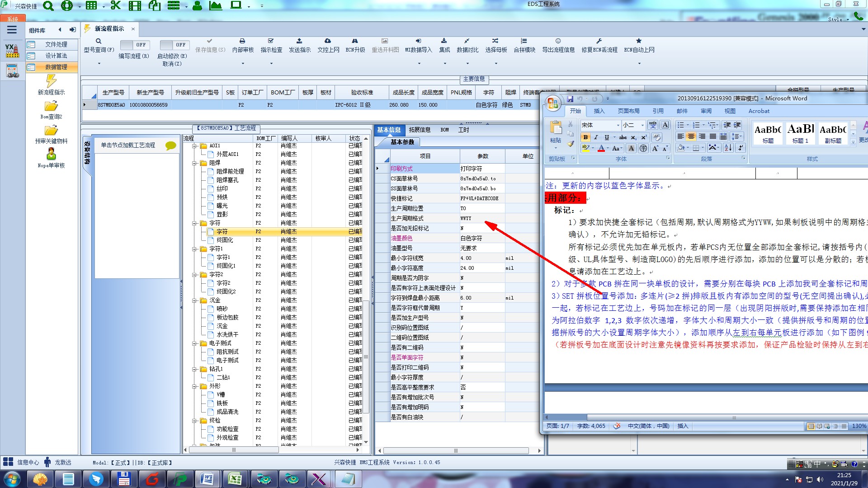Click the red font color button
Screen dimensions: 868x488
[601, 149]
